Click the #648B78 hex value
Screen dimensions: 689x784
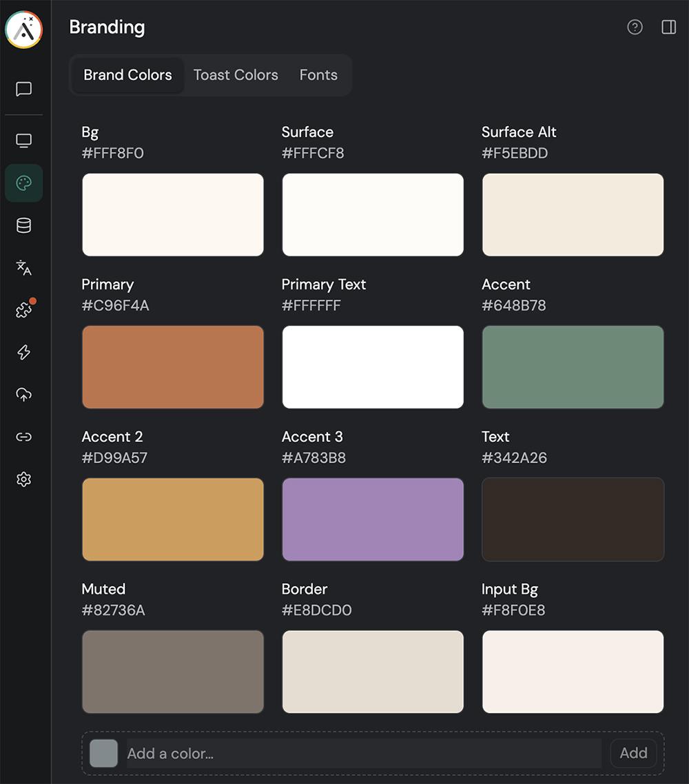point(513,305)
